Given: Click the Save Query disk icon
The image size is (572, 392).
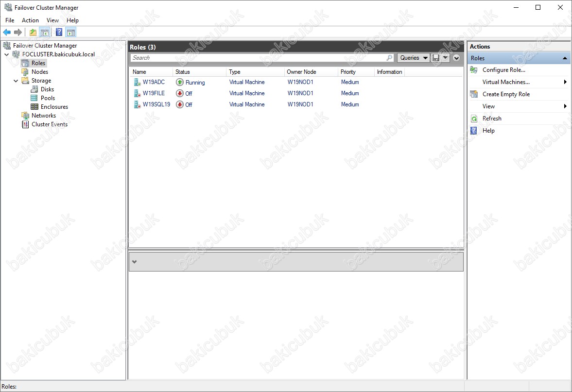Looking at the screenshot, I should (435, 58).
